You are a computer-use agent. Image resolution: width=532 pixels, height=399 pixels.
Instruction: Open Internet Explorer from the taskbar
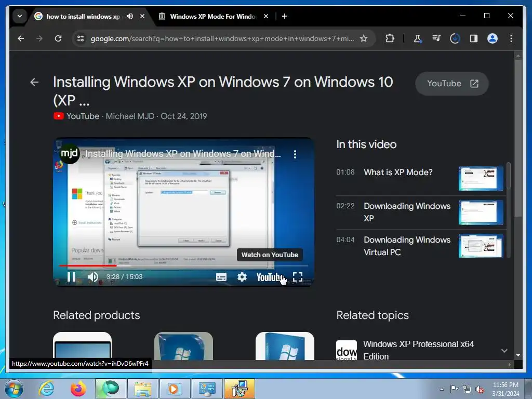[x=46, y=389]
